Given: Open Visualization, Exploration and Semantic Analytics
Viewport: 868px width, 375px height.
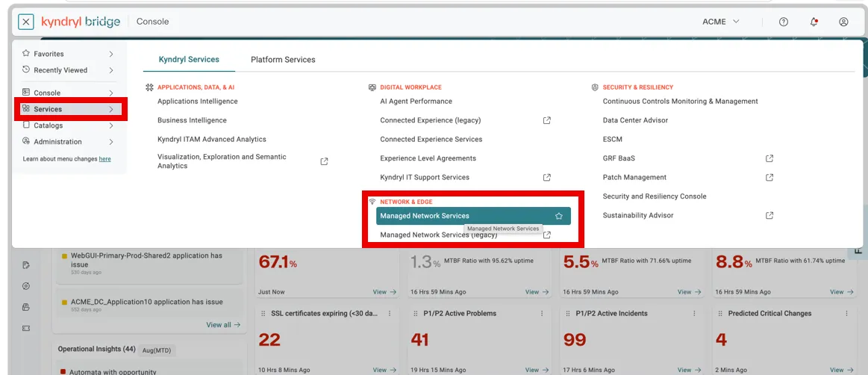Looking at the screenshot, I should tap(222, 161).
